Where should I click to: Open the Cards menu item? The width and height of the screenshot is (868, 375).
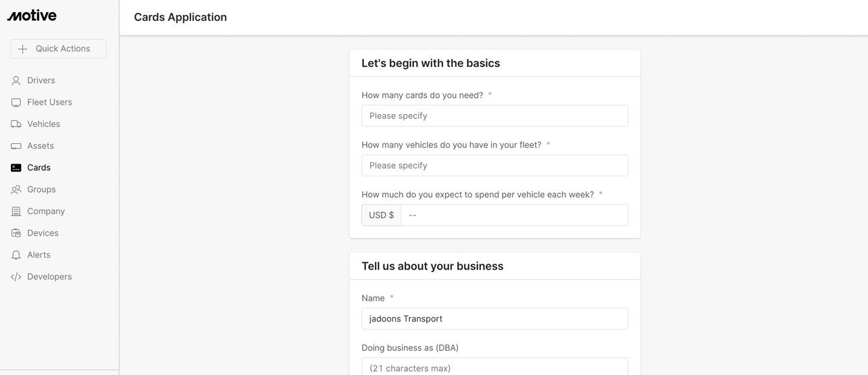click(39, 168)
